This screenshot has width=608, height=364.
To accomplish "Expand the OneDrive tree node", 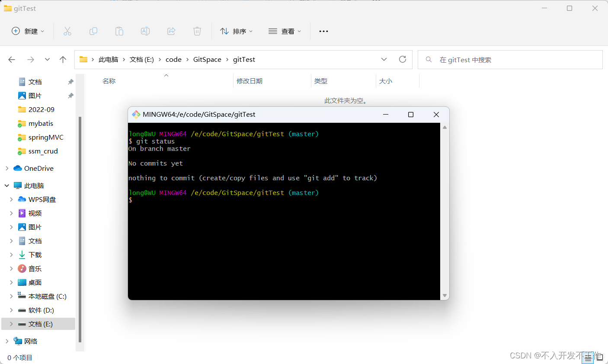I will tap(7, 168).
